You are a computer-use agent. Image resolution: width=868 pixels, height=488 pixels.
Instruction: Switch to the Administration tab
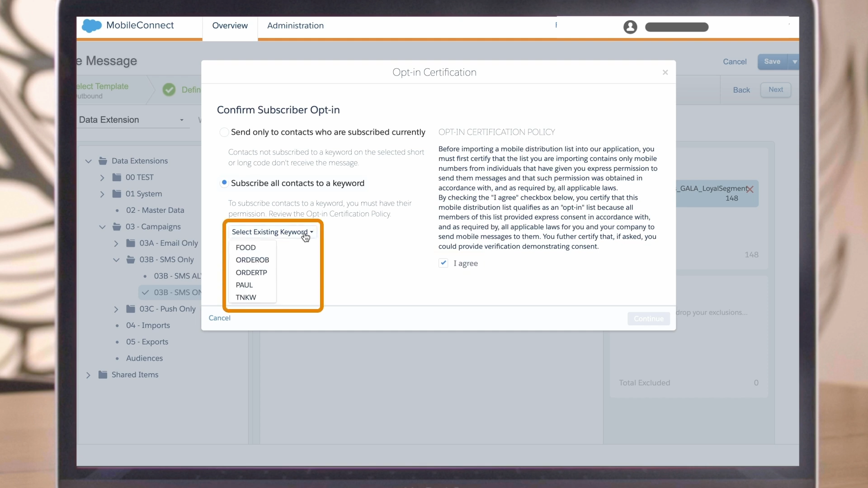tap(295, 26)
